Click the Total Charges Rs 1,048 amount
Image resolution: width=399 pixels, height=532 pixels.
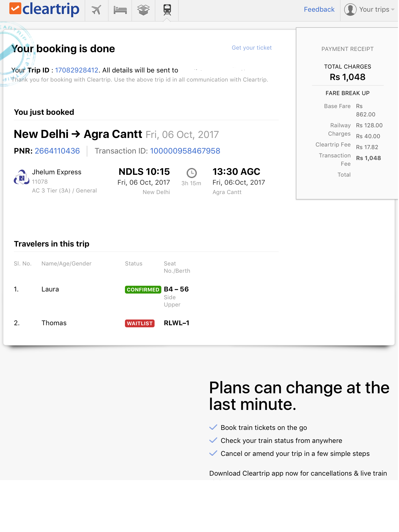coord(347,77)
